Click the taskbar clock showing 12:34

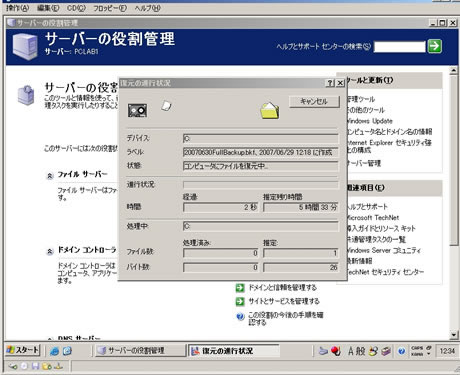pyautogui.click(x=447, y=351)
